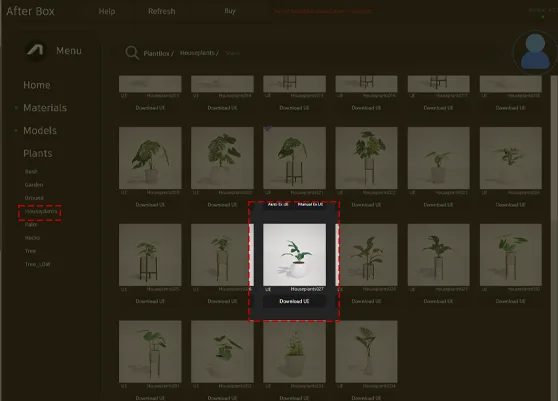Click Download UE under Houseplants028
The image size is (558, 401).
[x=366, y=301]
